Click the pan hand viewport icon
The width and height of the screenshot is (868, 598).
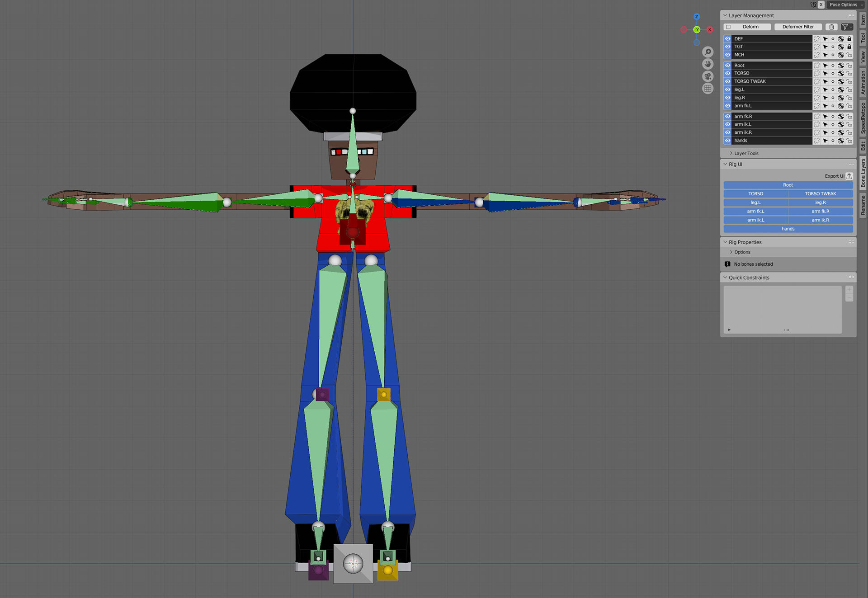pos(708,64)
